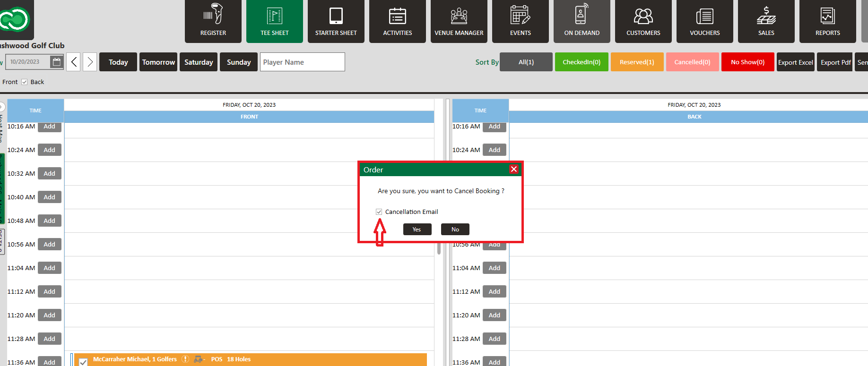This screenshot has height=366, width=868.
Task: Open the Register barcode scanner module
Action: pos(213,21)
